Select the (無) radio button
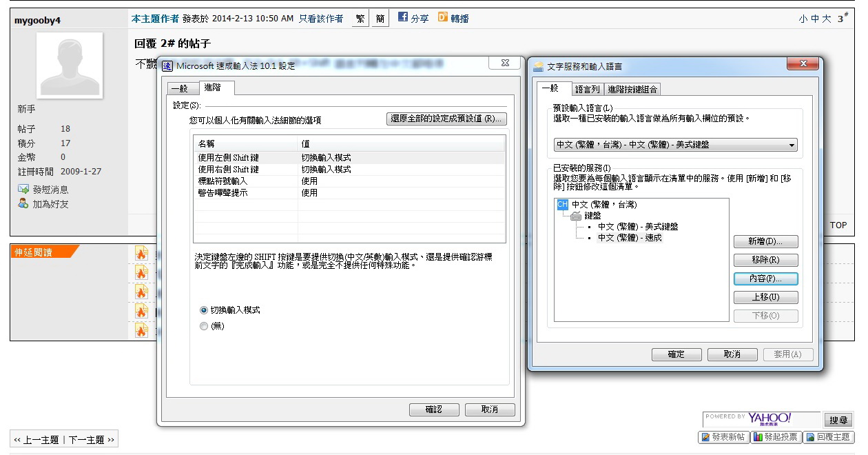868x455 pixels. click(x=204, y=326)
